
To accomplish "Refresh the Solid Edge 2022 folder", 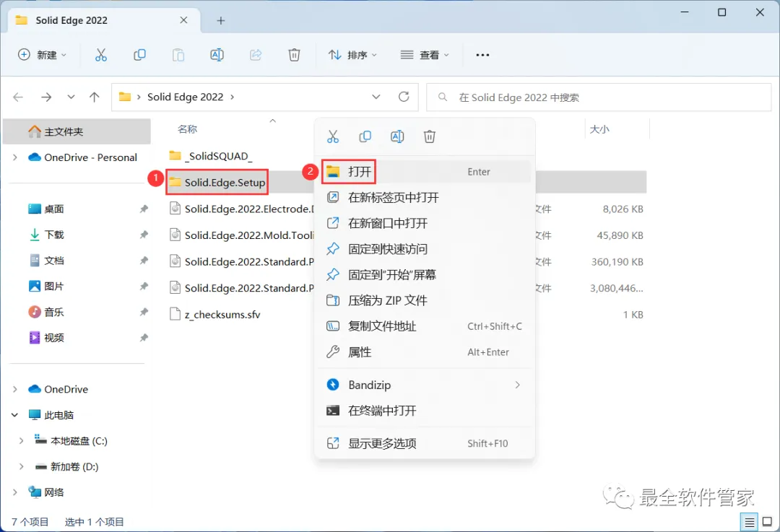I will click(404, 97).
